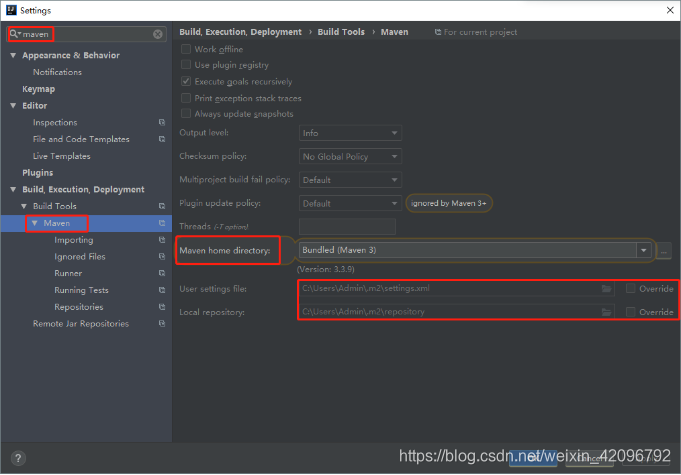Image resolution: width=681 pixels, height=475 pixels.
Task: Enable Work offline checkbox
Action: 186,49
